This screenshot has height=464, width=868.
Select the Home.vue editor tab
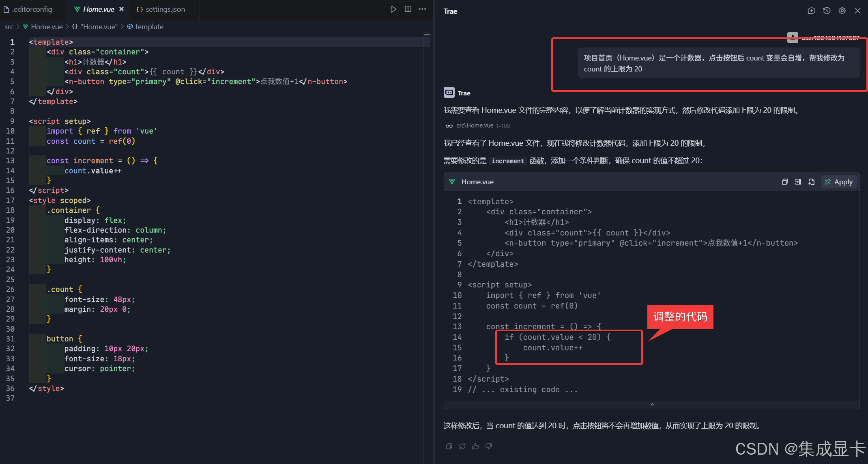[x=98, y=9]
